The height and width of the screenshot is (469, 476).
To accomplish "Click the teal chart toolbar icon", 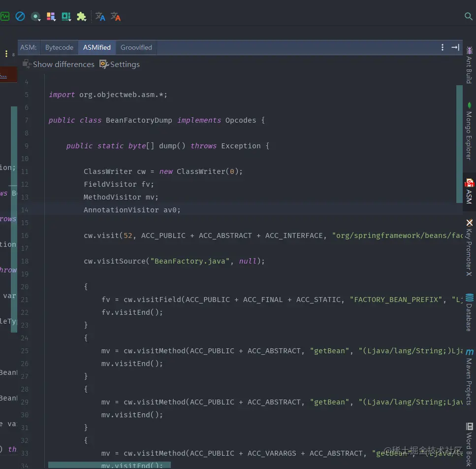I will (x=66, y=16).
